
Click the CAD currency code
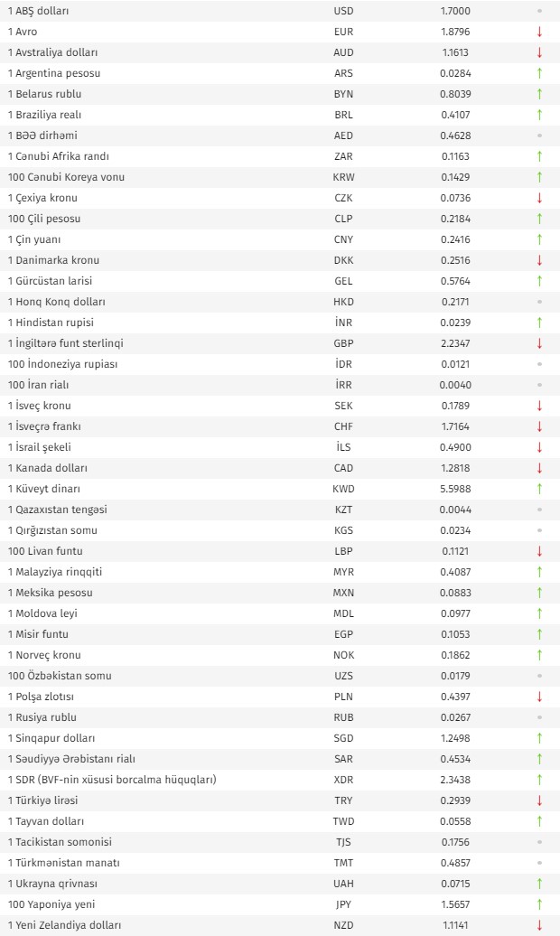tap(343, 468)
